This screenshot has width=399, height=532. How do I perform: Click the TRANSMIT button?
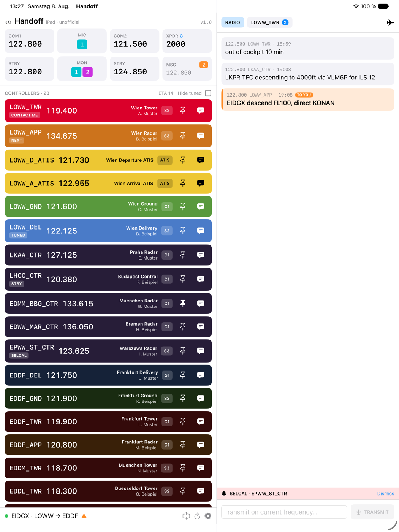coord(372,512)
